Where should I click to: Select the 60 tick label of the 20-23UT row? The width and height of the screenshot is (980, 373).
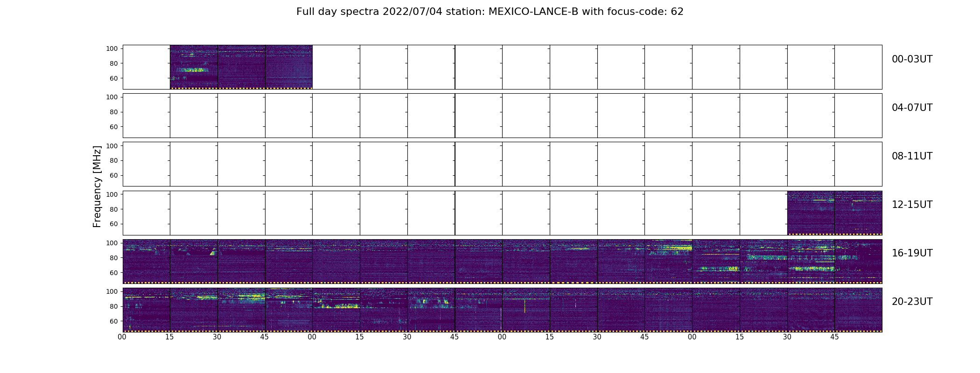pos(114,321)
